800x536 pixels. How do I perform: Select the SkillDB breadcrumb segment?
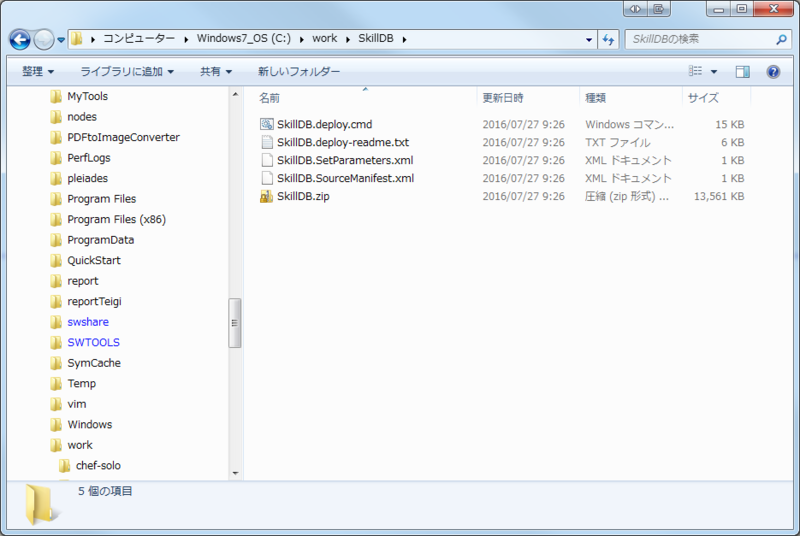point(376,39)
